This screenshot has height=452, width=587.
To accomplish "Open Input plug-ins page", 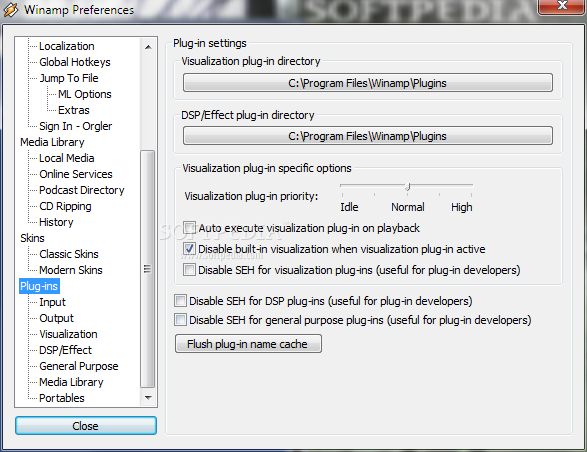I will pyautogui.click(x=52, y=302).
